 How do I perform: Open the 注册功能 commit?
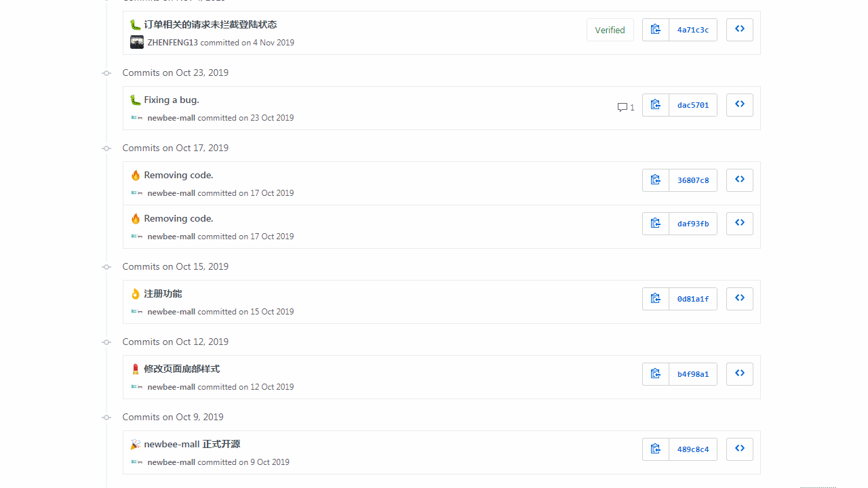(x=163, y=293)
